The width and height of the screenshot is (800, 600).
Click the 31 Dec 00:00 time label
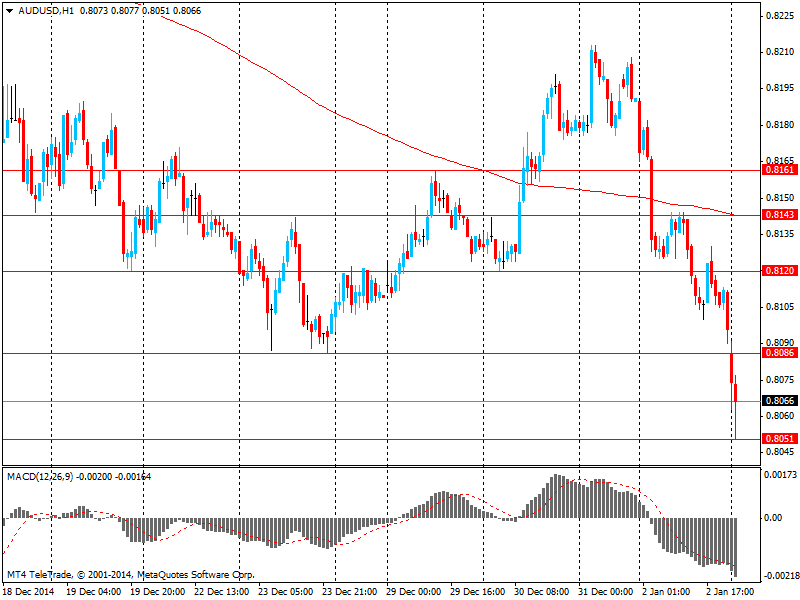604,592
